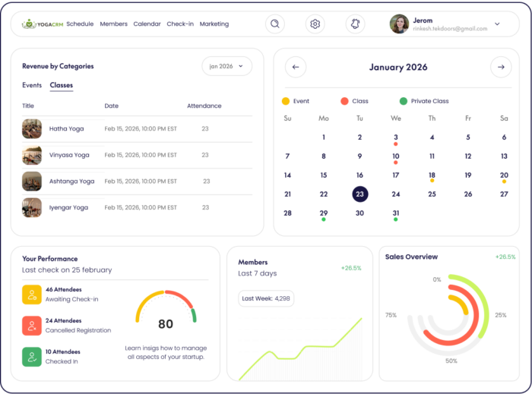Open the Marketing menu
The image size is (532, 394).
tap(214, 24)
